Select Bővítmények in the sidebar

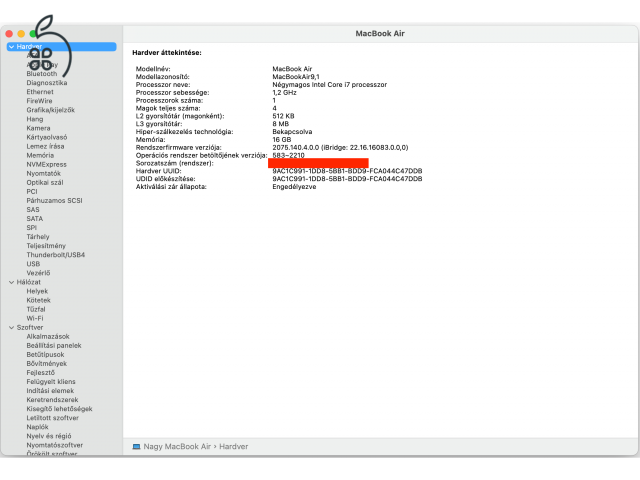(47, 364)
